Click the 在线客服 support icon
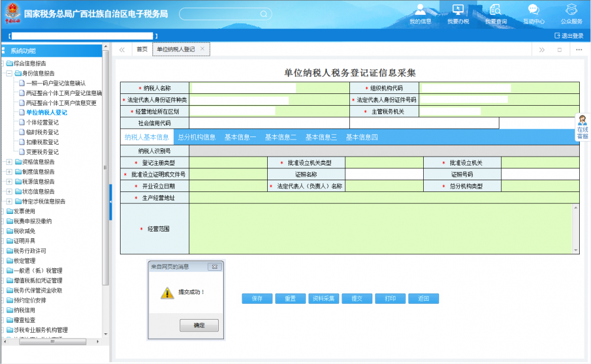This screenshot has height=364, width=591. (582, 127)
